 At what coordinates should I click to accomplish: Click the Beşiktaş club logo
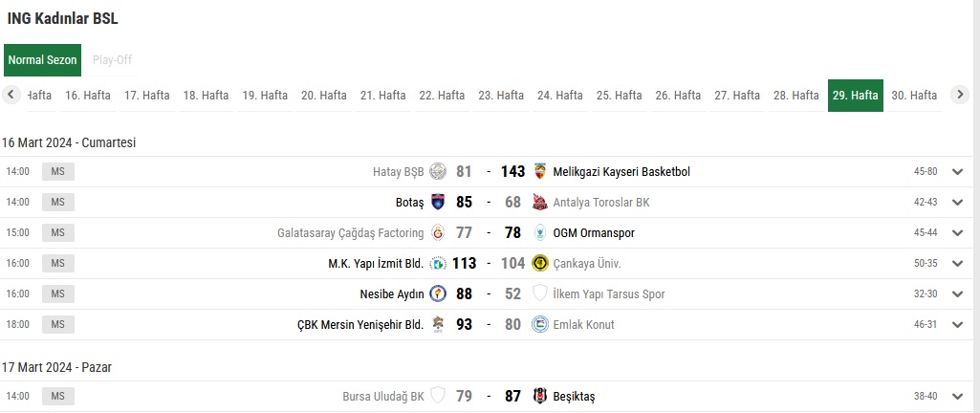point(539,396)
